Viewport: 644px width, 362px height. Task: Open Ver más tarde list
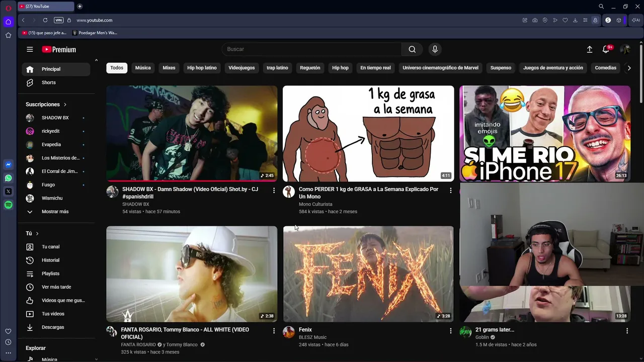[56, 287]
